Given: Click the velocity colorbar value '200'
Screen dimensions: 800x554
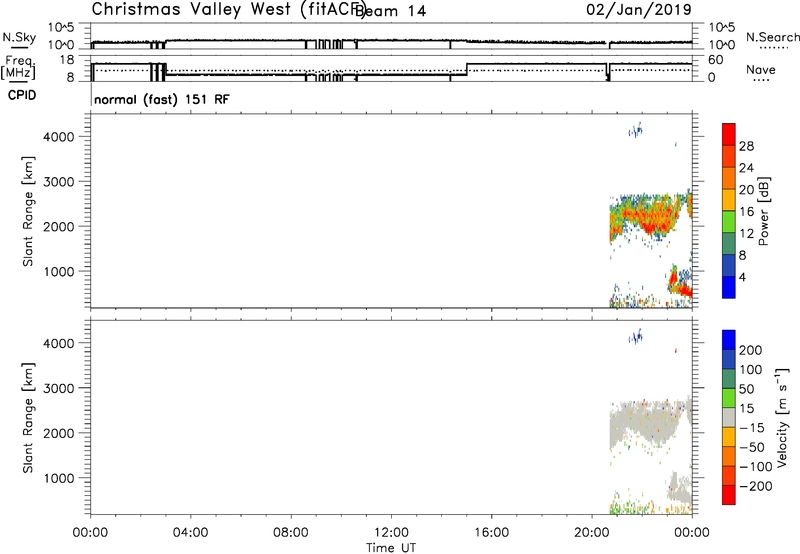Looking at the screenshot, I should pyautogui.click(x=751, y=350).
